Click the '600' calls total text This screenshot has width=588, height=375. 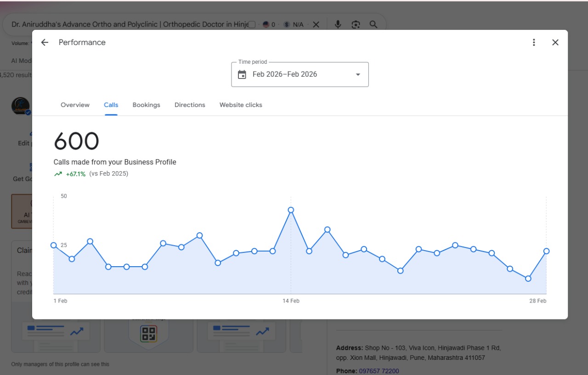tap(76, 141)
